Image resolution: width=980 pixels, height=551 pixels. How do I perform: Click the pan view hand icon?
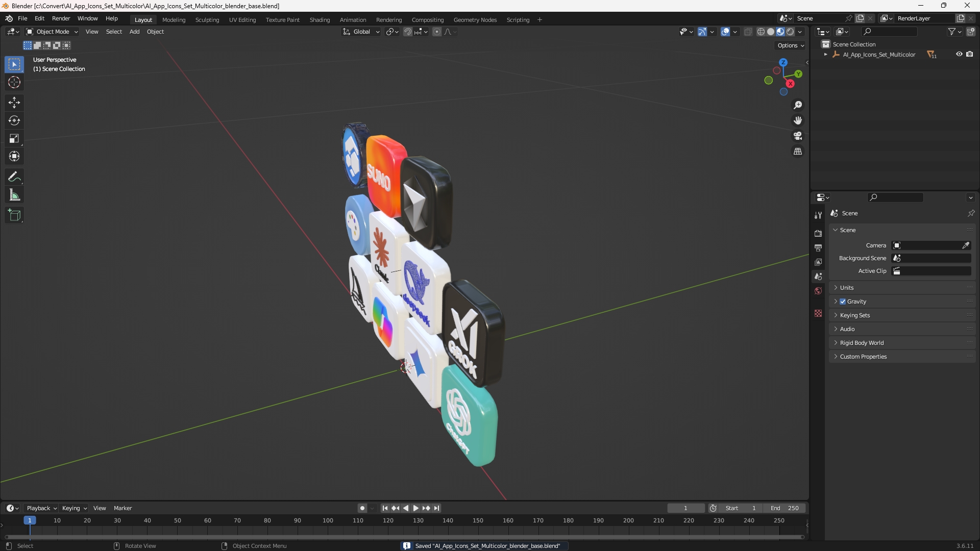coord(798,120)
